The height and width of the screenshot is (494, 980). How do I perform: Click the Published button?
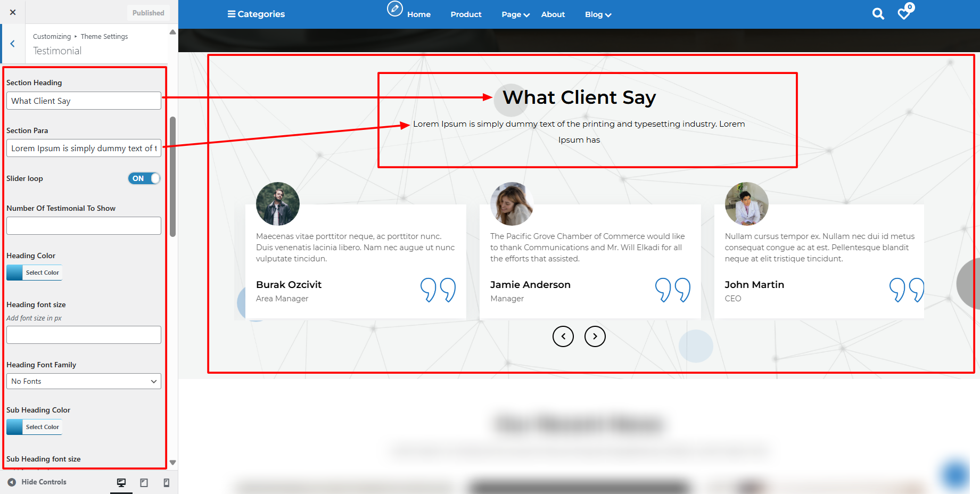148,13
